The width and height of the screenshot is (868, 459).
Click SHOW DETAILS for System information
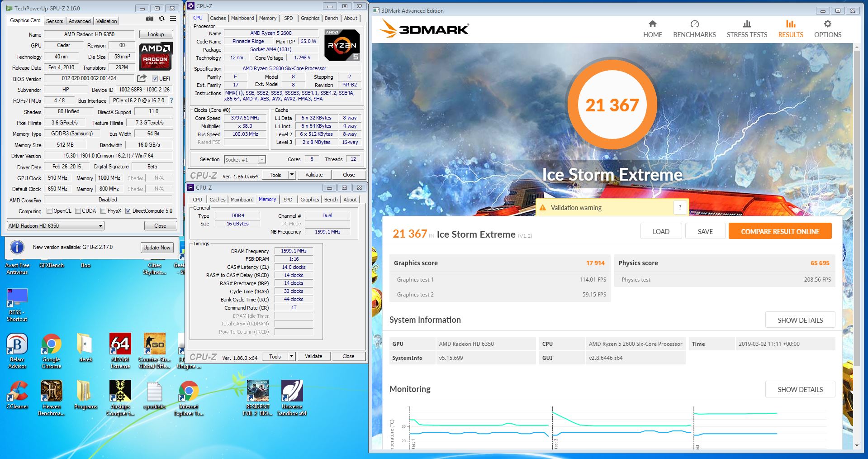[x=800, y=320]
